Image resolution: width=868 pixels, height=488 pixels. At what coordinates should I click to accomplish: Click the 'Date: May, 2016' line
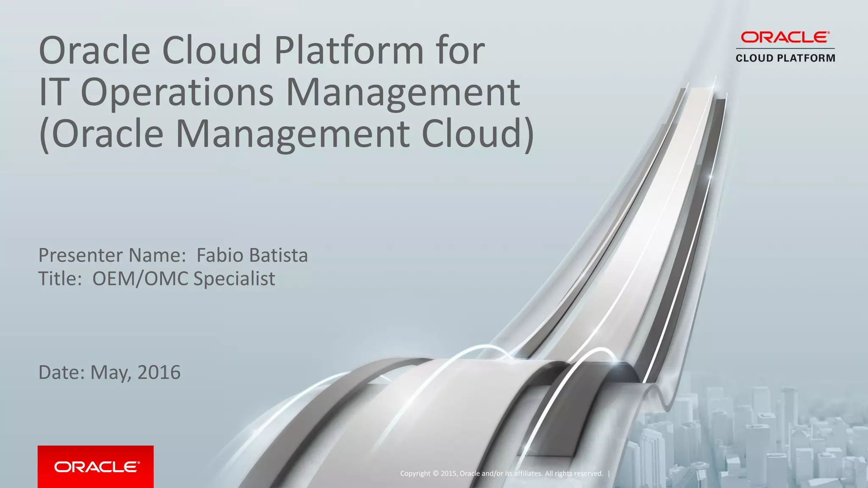tap(109, 372)
